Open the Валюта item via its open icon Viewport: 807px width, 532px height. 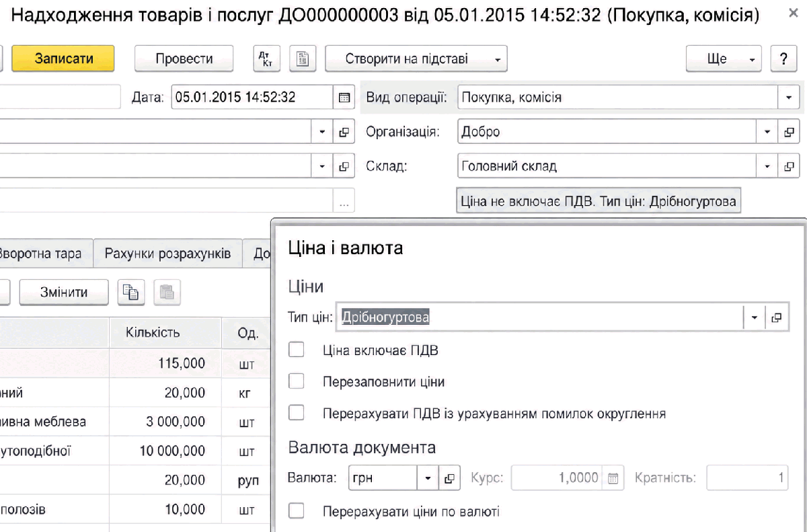449,479
